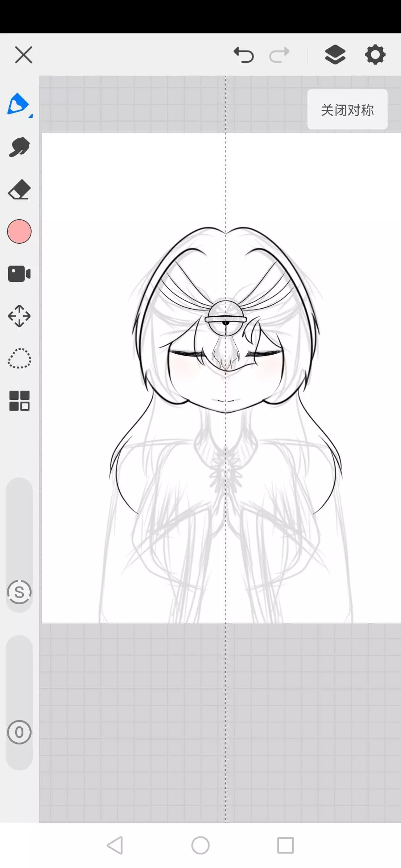Open the pen tool corner dropdown arrow
The width and height of the screenshot is (401, 868).
point(31,116)
